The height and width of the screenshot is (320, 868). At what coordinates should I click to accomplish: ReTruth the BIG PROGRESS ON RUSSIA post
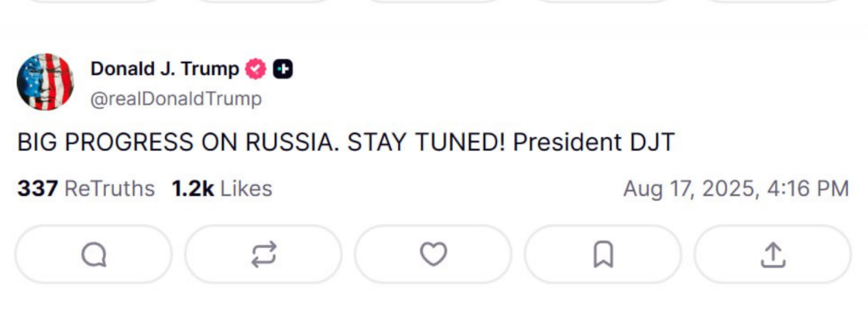click(263, 254)
